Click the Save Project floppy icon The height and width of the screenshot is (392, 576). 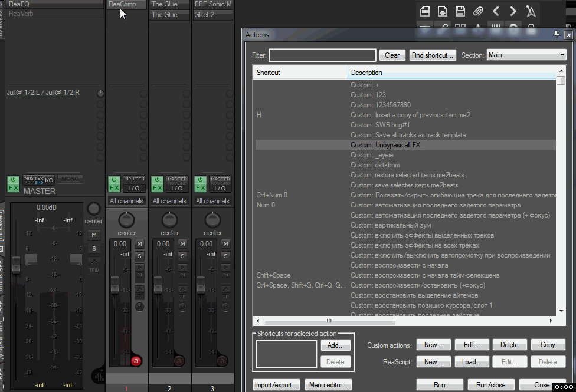click(460, 11)
